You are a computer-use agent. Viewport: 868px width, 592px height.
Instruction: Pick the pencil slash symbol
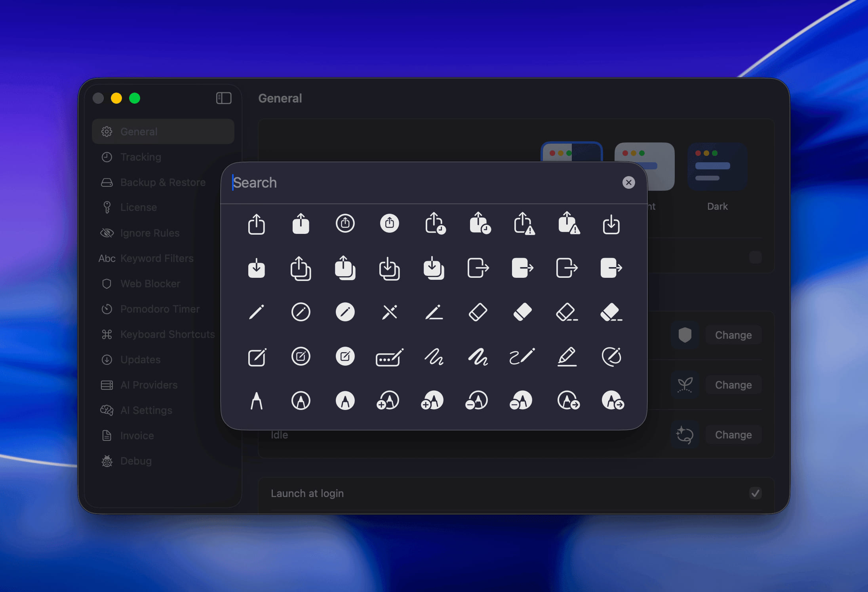[390, 312]
